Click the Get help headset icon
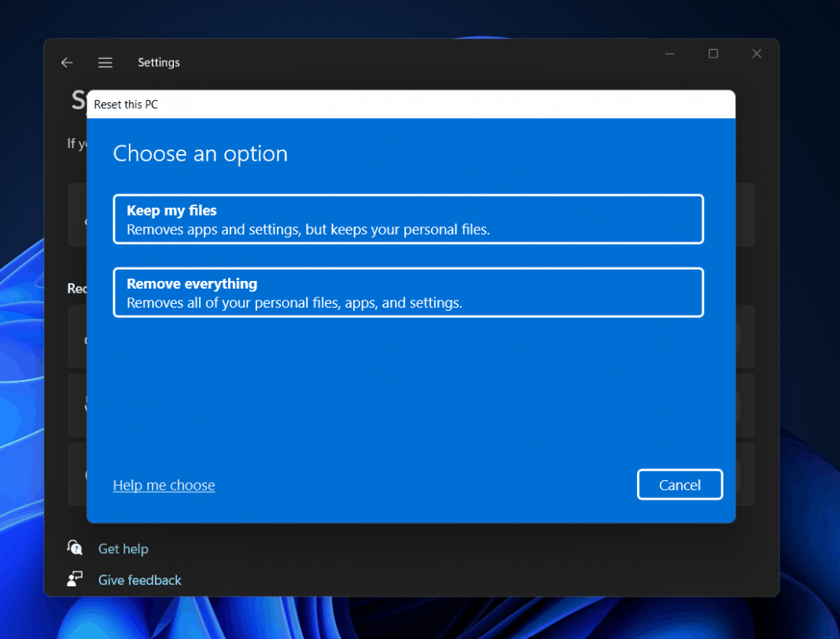This screenshot has height=639, width=840. point(76,549)
